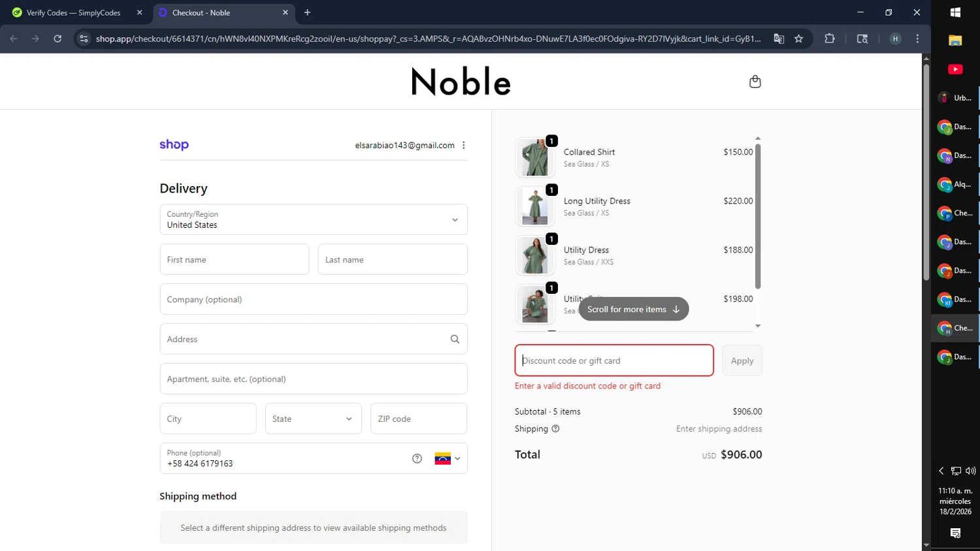Apply the discount code
This screenshot has width=980, height=551.
[742, 360]
